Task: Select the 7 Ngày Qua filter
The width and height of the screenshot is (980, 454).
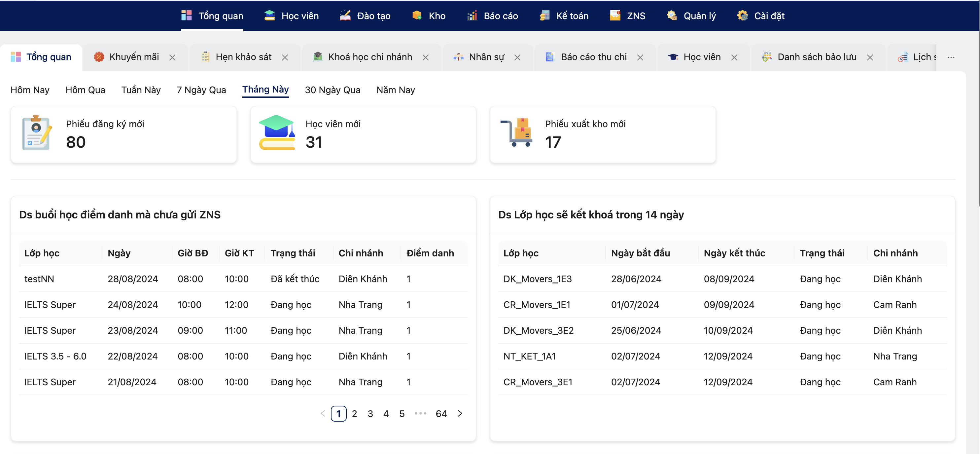Action: (201, 90)
